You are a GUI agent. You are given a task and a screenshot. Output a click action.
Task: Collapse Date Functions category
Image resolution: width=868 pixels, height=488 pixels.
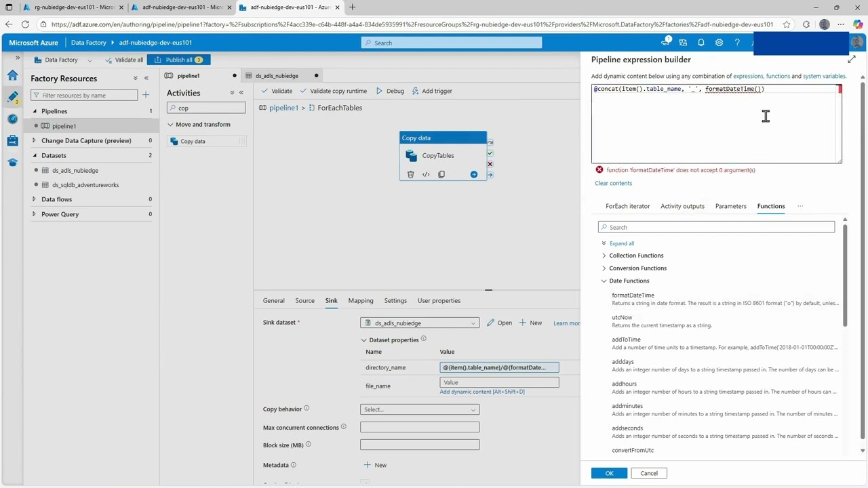click(x=604, y=281)
